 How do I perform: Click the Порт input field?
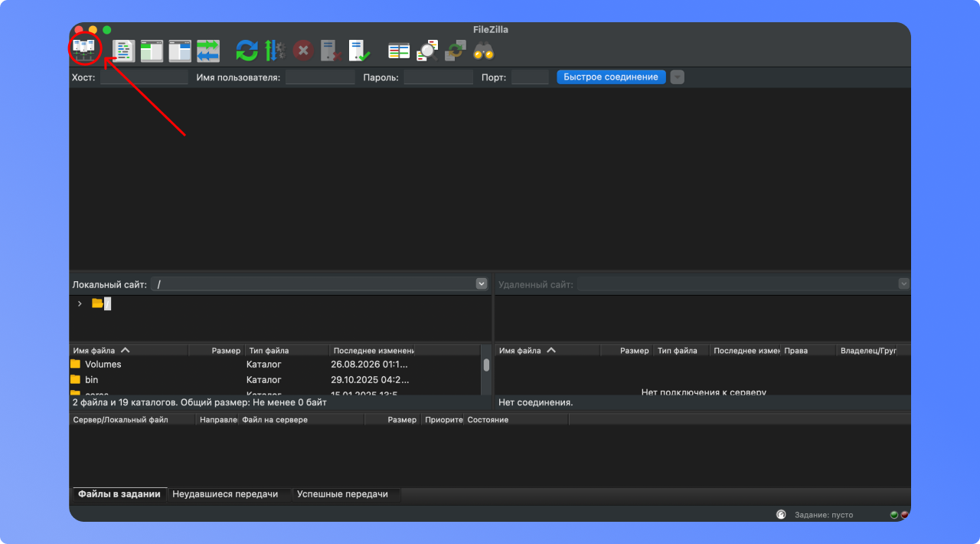530,77
